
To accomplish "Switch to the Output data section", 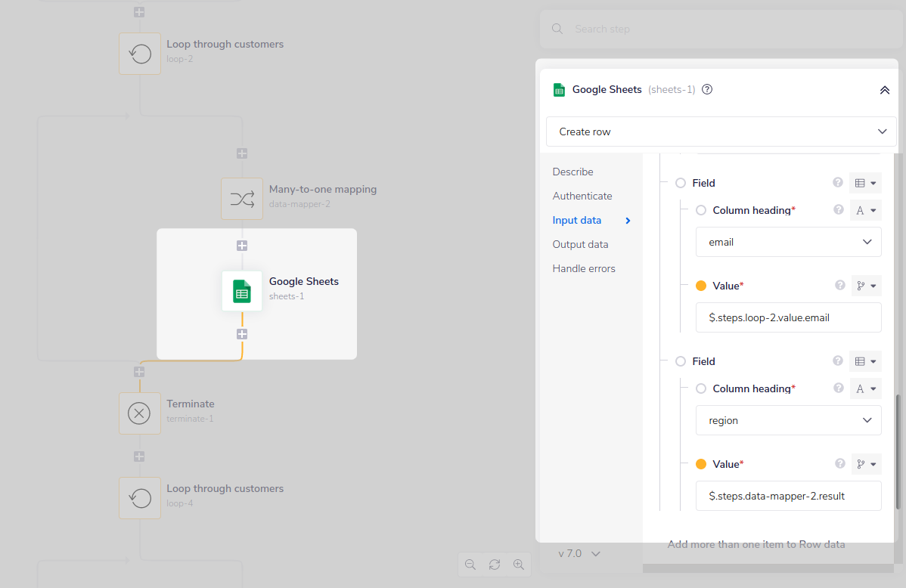I will [x=580, y=243].
